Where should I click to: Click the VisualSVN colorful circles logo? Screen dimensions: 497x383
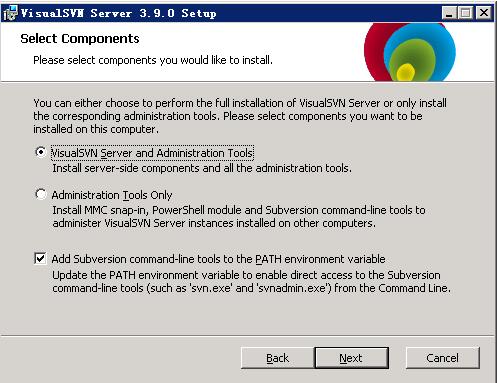pos(410,52)
